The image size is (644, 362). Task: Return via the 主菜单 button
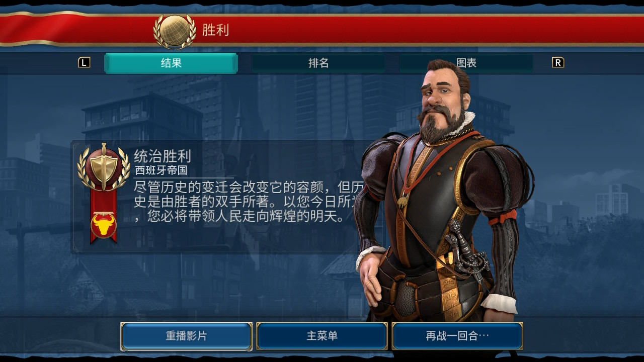click(x=322, y=336)
